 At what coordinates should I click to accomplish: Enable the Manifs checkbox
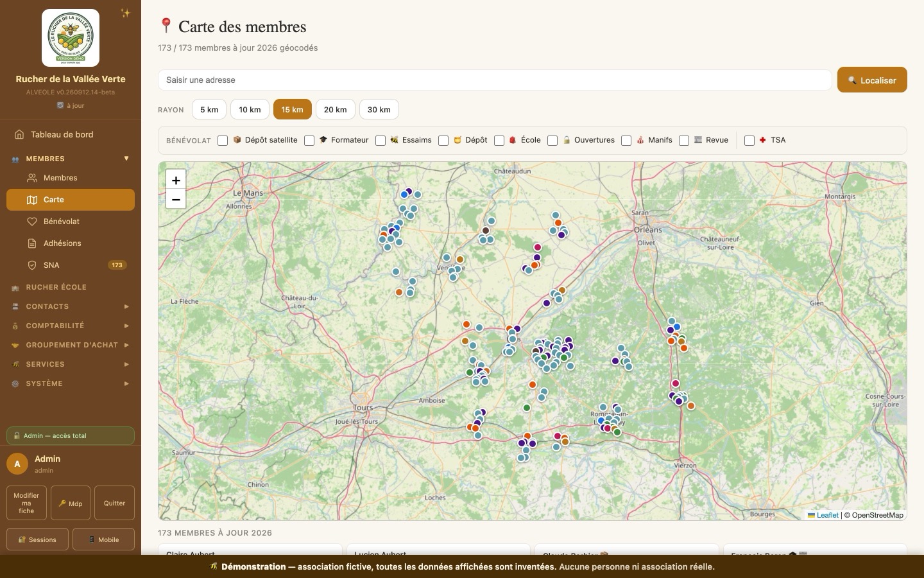click(x=626, y=141)
